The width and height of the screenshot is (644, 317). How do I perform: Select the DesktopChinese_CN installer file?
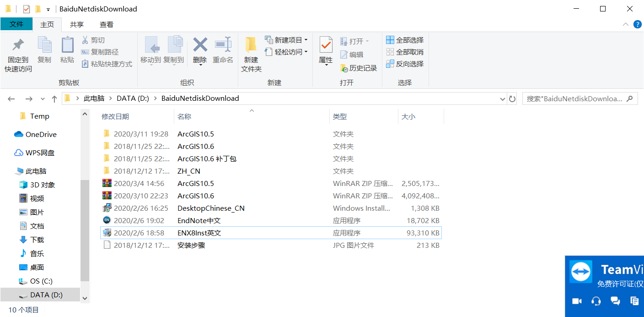(271, 208)
